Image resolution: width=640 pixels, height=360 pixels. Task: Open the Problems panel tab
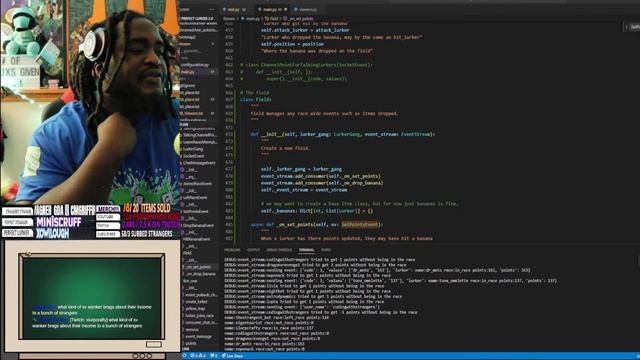coord(232,250)
